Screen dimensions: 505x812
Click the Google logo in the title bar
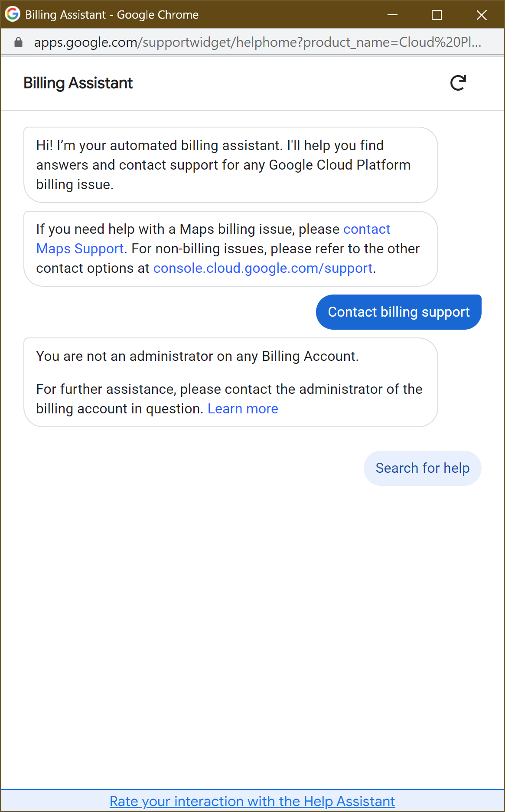[x=13, y=14]
